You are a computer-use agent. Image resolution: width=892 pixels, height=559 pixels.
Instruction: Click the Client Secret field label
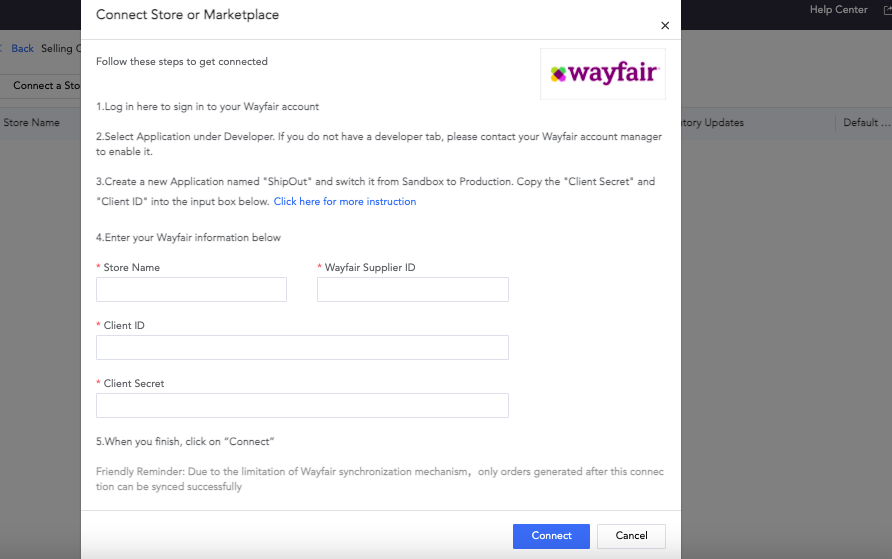click(x=134, y=383)
